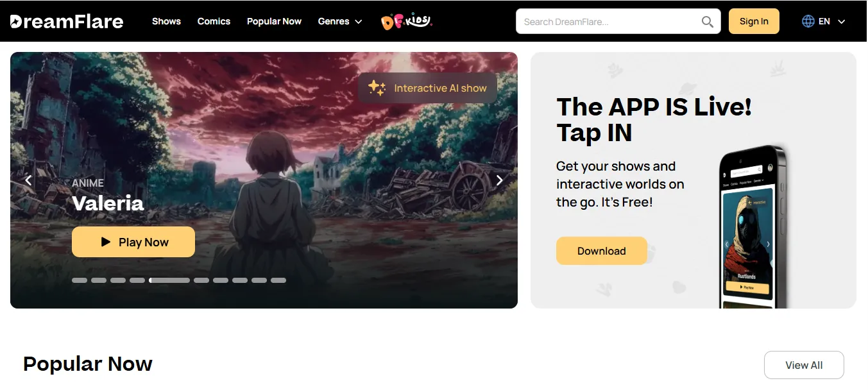Jump to the first carousel slide indicator
The width and height of the screenshot is (868, 390).
[x=80, y=280]
